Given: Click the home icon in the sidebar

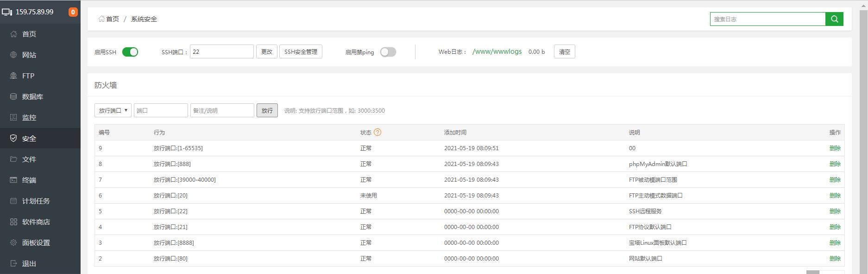Looking at the screenshot, I should coord(13,34).
